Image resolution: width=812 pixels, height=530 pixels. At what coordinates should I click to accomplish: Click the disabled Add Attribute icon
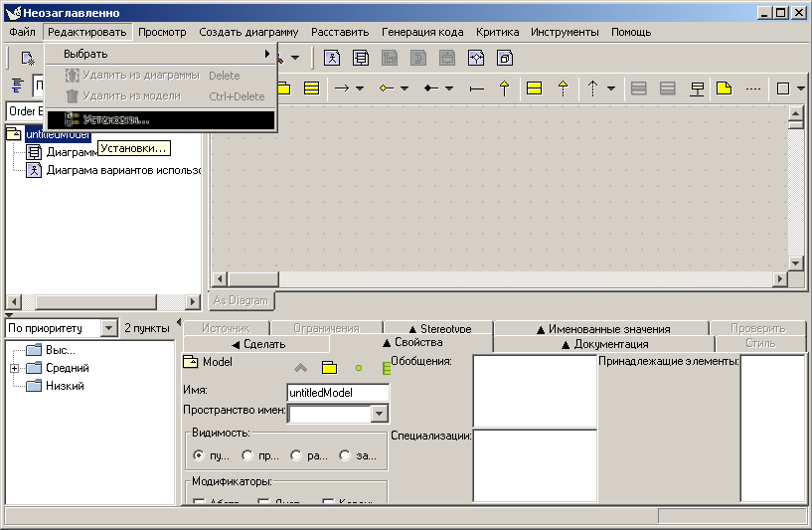point(638,88)
